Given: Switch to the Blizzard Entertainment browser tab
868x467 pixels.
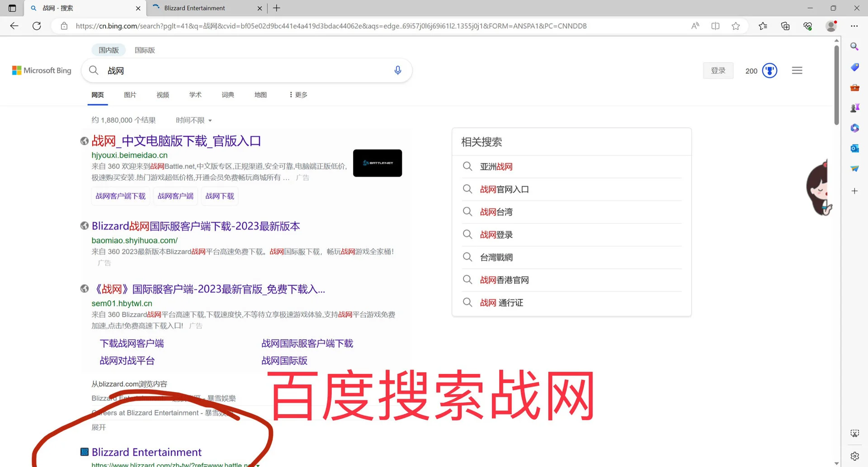Looking at the screenshot, I should click(x=208, y=8).
